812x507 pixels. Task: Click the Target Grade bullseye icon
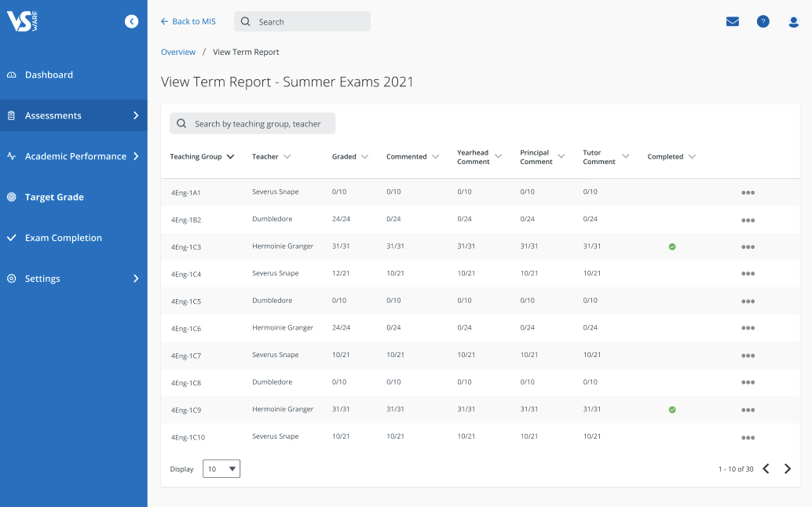click(x=12, y=196)
